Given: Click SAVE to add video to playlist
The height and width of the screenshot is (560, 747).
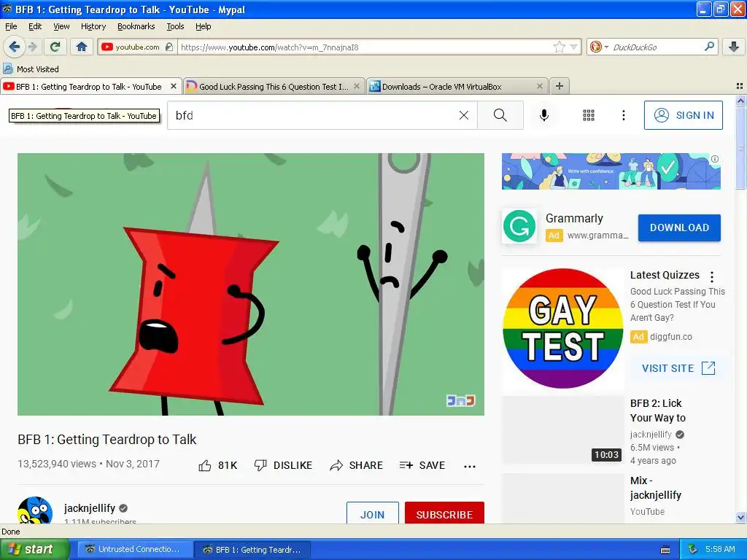Looking at the screenshot, I should [x=422, y=465].
